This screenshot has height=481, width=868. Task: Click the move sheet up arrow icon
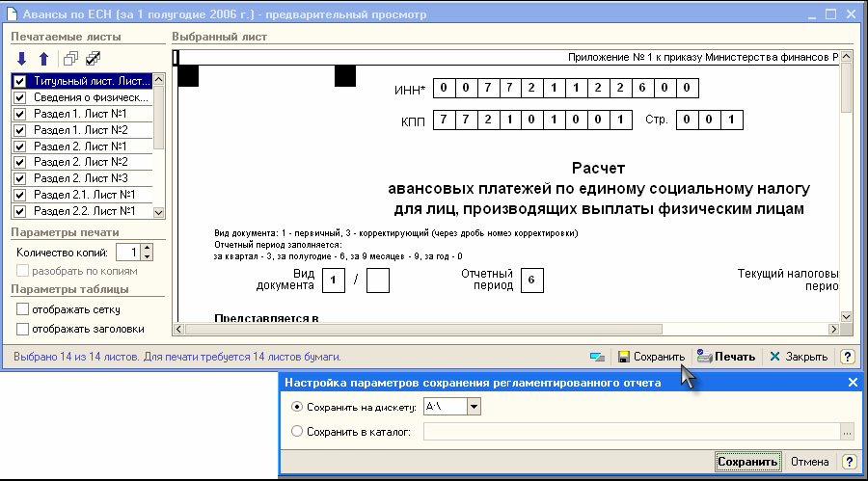pyautogui.click(x=42, y=59)
